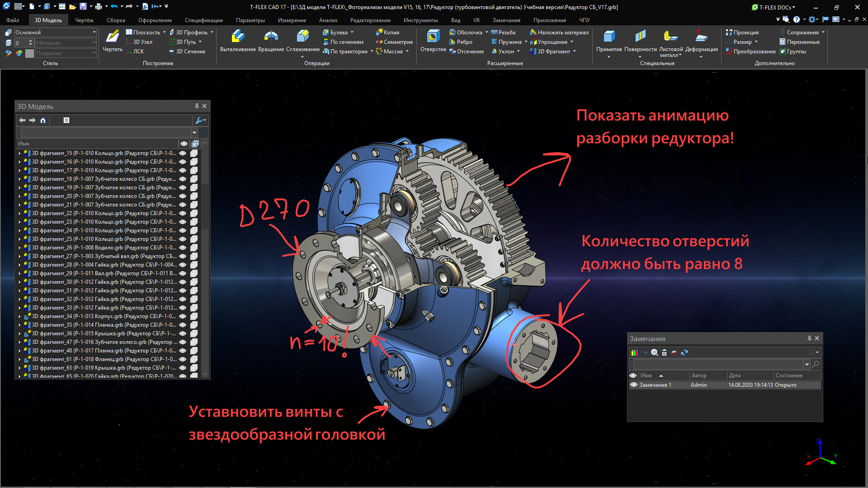Expand фрагмент_35 Планка tree node
Image resolution: width=868 pixels, height=488 pixels.
tap(19, 325)
